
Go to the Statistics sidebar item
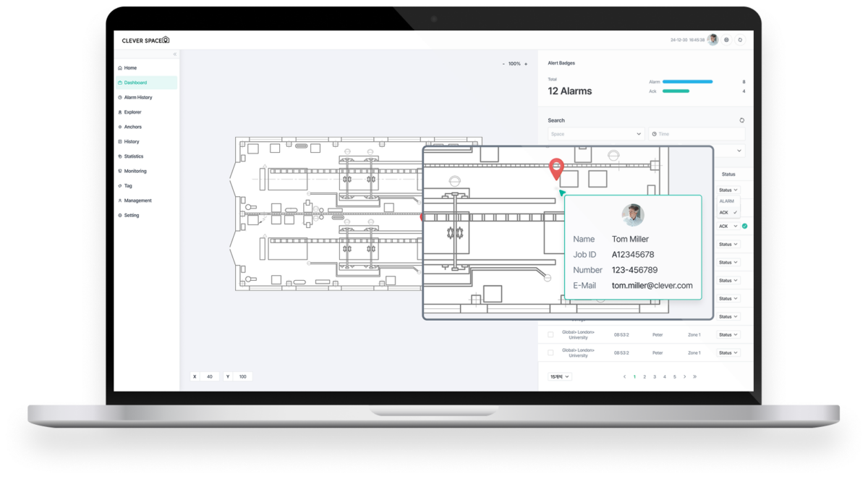pyautogui.click(x=134, y=156)
